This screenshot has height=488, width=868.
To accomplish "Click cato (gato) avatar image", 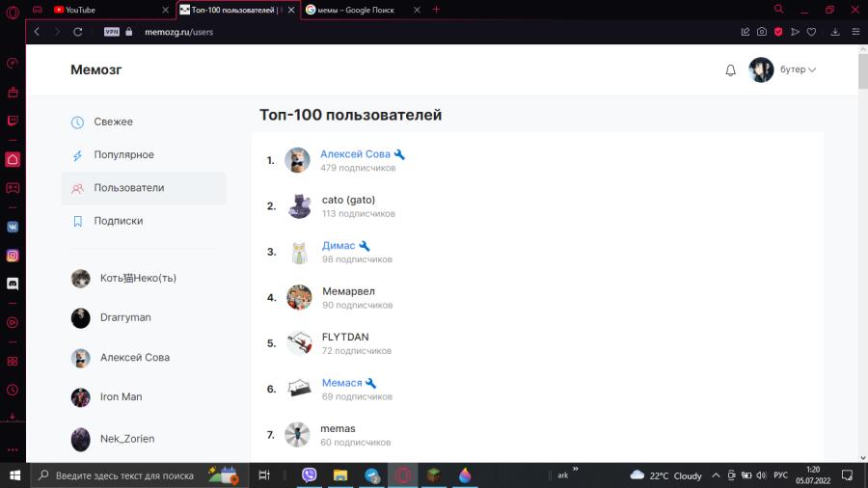I will pos(300,206).
